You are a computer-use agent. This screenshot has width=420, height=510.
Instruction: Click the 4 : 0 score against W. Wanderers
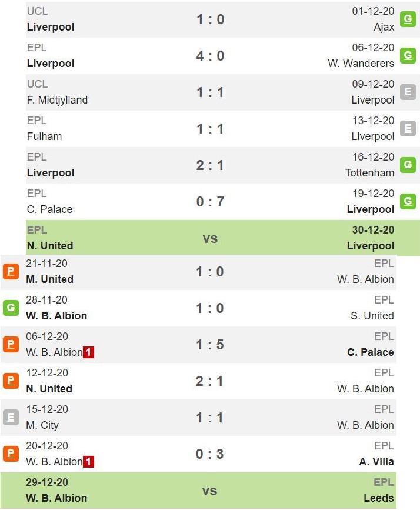coord(210,56)
